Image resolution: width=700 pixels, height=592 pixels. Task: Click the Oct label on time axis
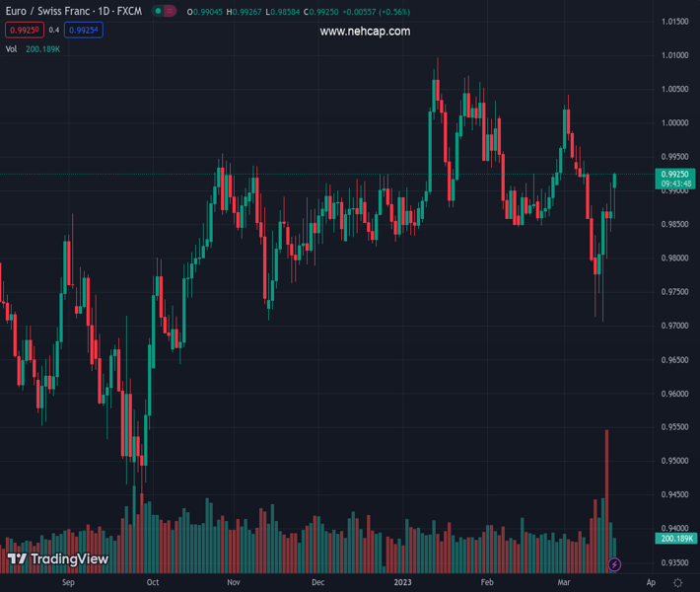click(153, 582)
